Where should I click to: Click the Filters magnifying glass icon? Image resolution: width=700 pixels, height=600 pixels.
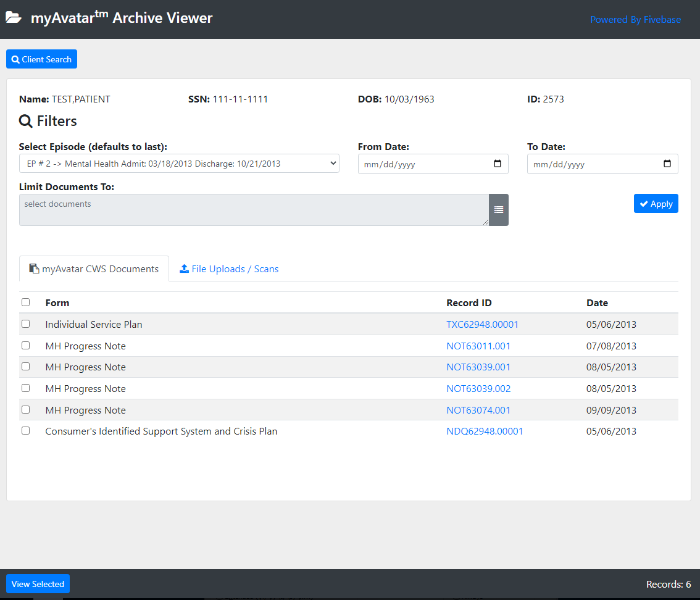click(x=26, y=121)
